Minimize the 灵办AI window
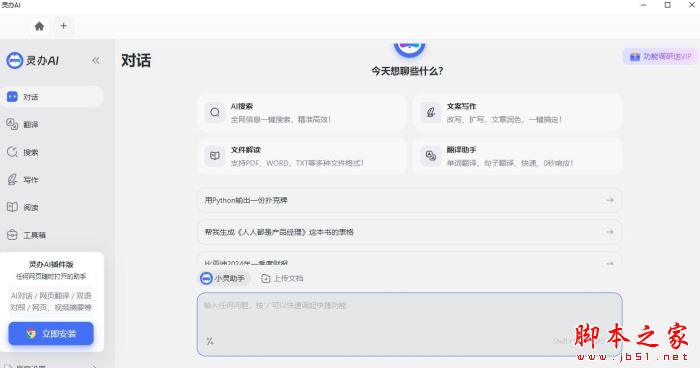 pos(644,5)
